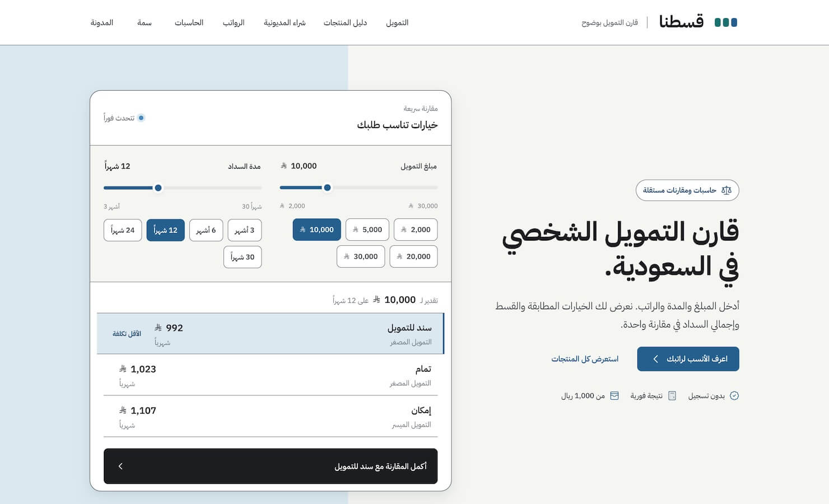
Task: Click the arrow in the اعرف الأنسب لراتبك button
Action: click(655, 359)
